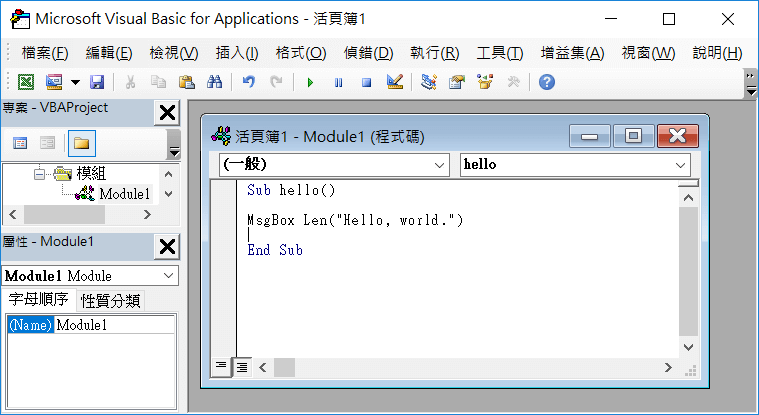Collapse the 模組 folder tree node

pos(39,173)
